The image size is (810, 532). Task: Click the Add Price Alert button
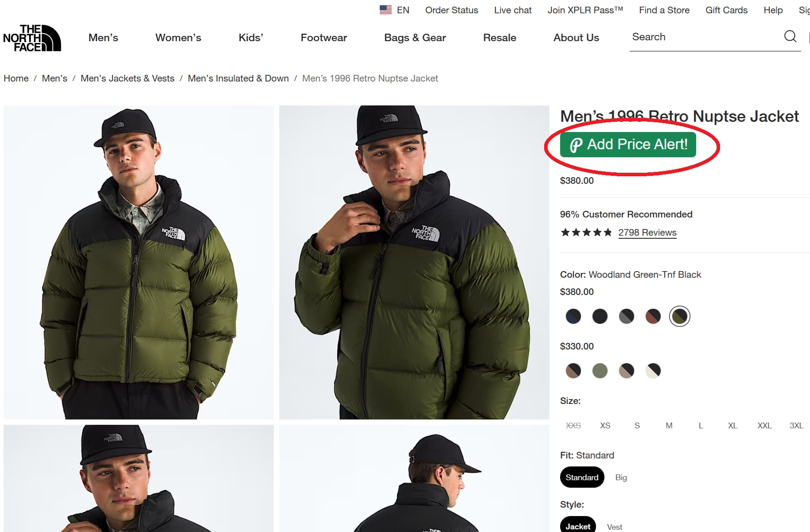pyautogui.click(x=628, y=144)
